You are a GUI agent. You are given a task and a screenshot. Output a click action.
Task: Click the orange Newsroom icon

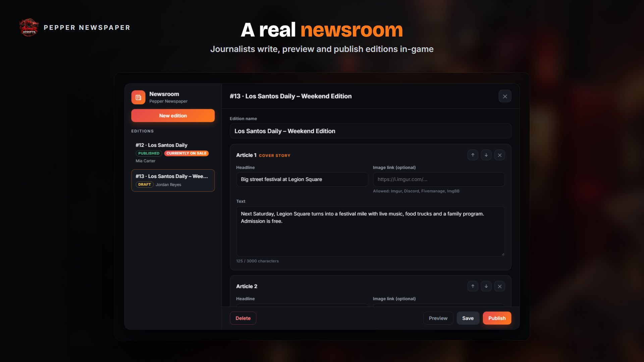click(138, 97)
